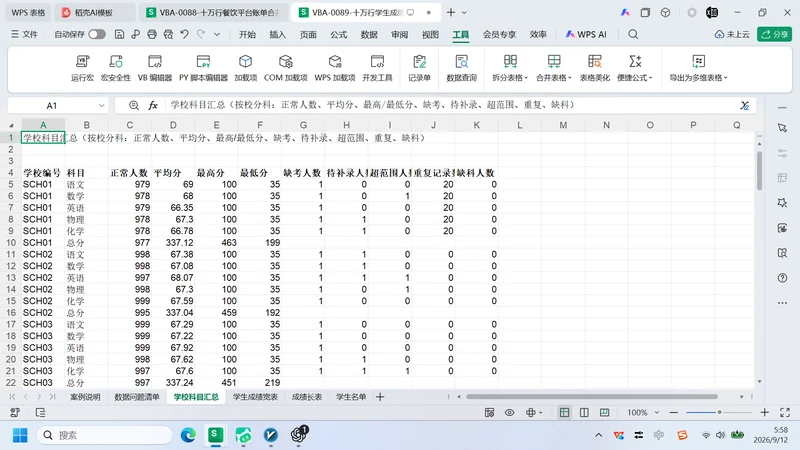The height and width of the screenshot is (450, 800).
Task: Open WPS 加载项
Action: 335,68
